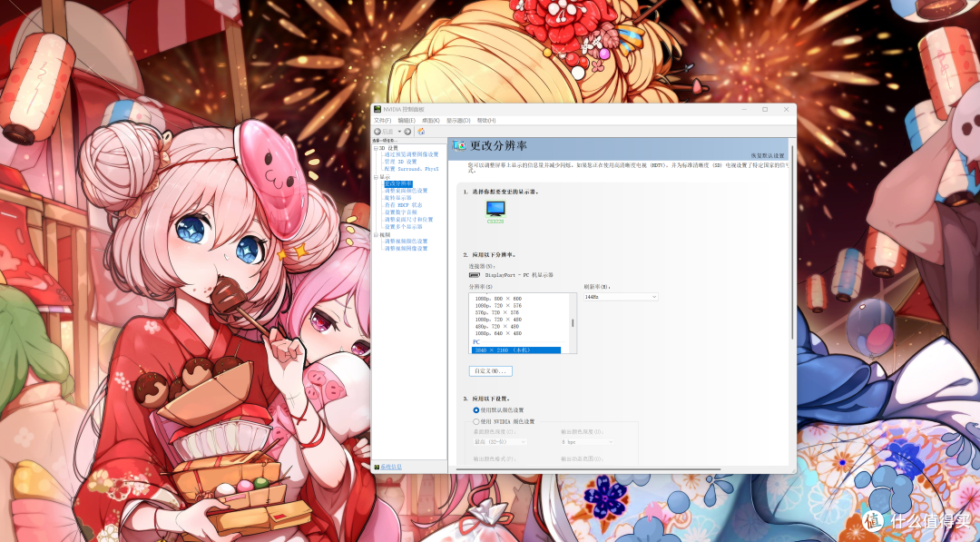
Task: Collapse the 显示 tree node
Action: (376, 177)
